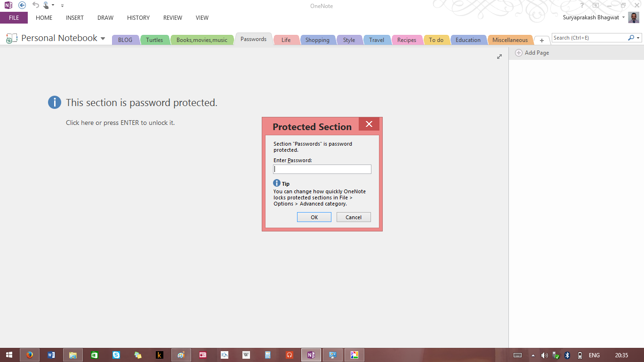Open the Paint app in taskbar
Viewport: 644px width, 362px height.
(x=181, y=355)
